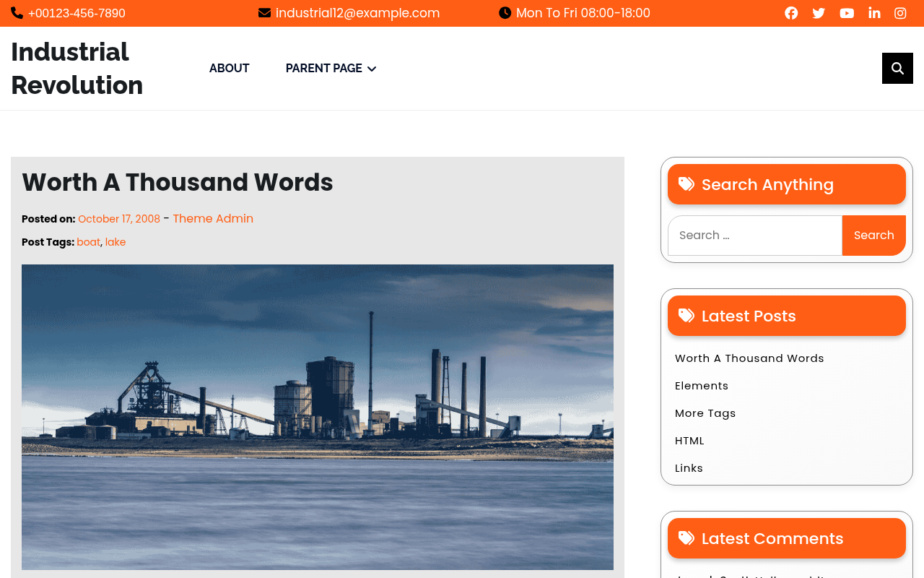Click the industrial plant featured image
Image resolution: width=924 pixels, height=578 pixels.
click(318, 417)
